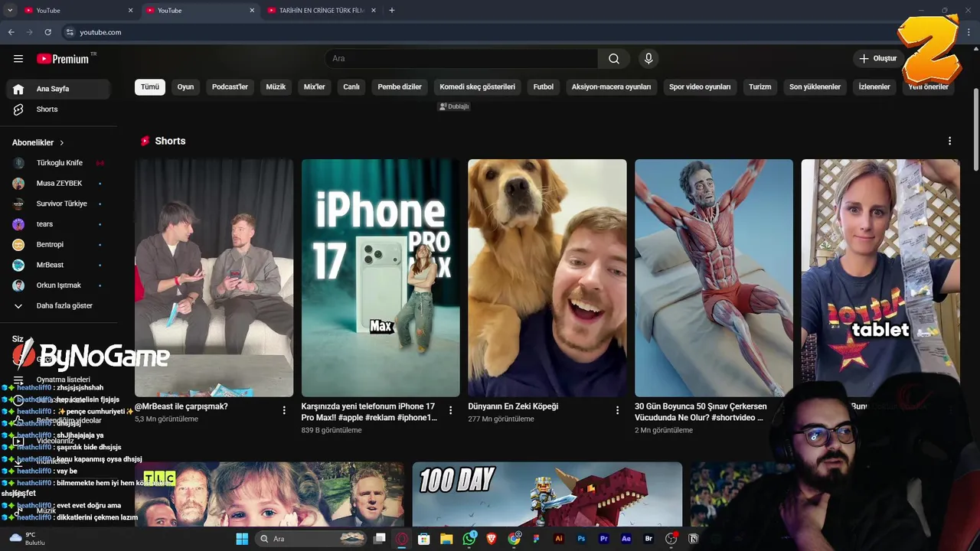Select the Podcast'ler filter chip
This screenshot has width=980, height=551.
(x=230, y=87)
